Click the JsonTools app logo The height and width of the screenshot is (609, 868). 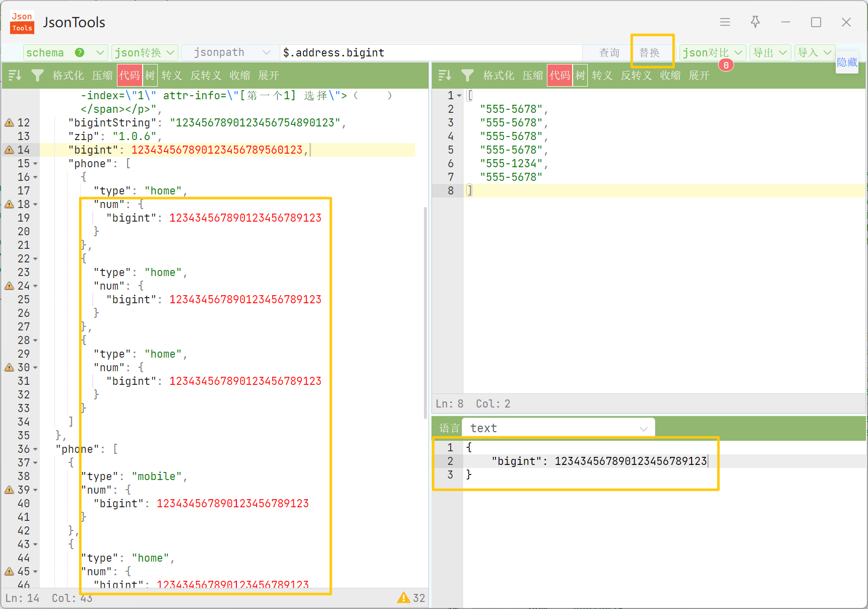[x=22, y=22]
